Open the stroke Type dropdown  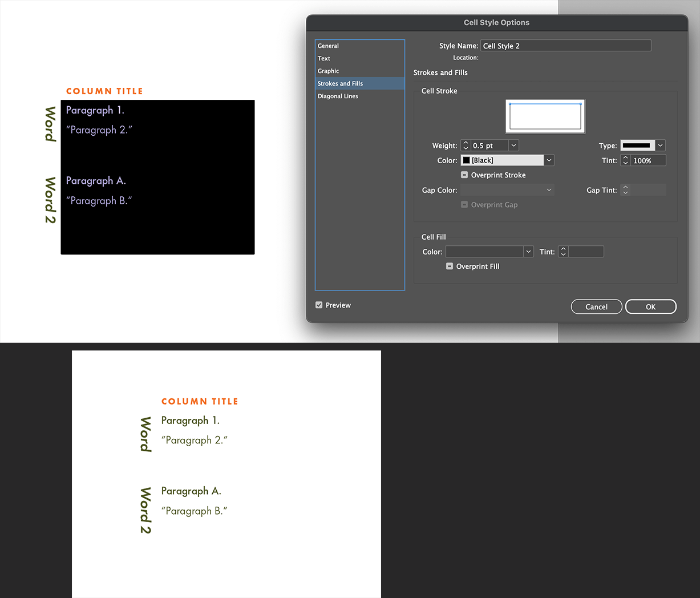(x=660, y=146)
